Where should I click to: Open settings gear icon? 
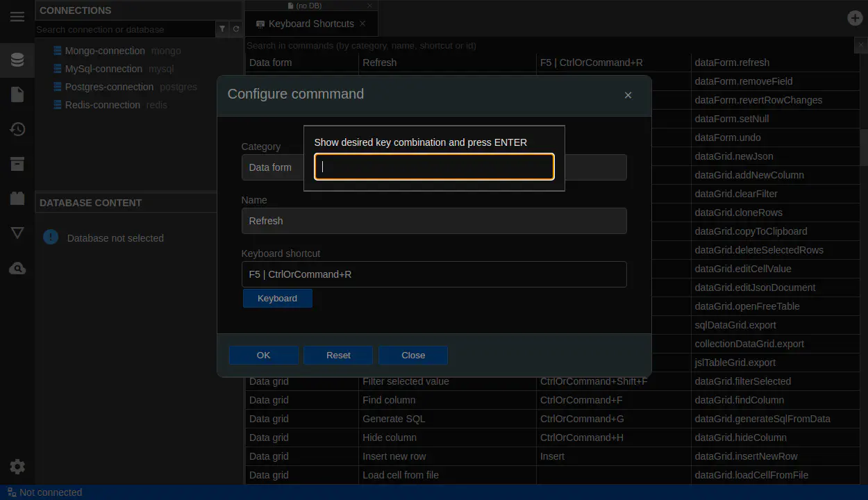(x=17, y=467)
